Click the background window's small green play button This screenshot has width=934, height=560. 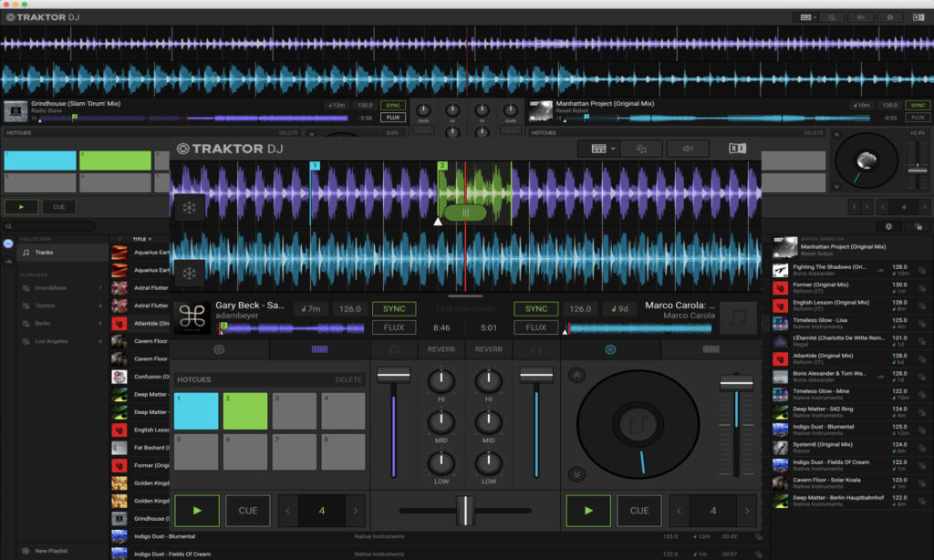point(22,207)
